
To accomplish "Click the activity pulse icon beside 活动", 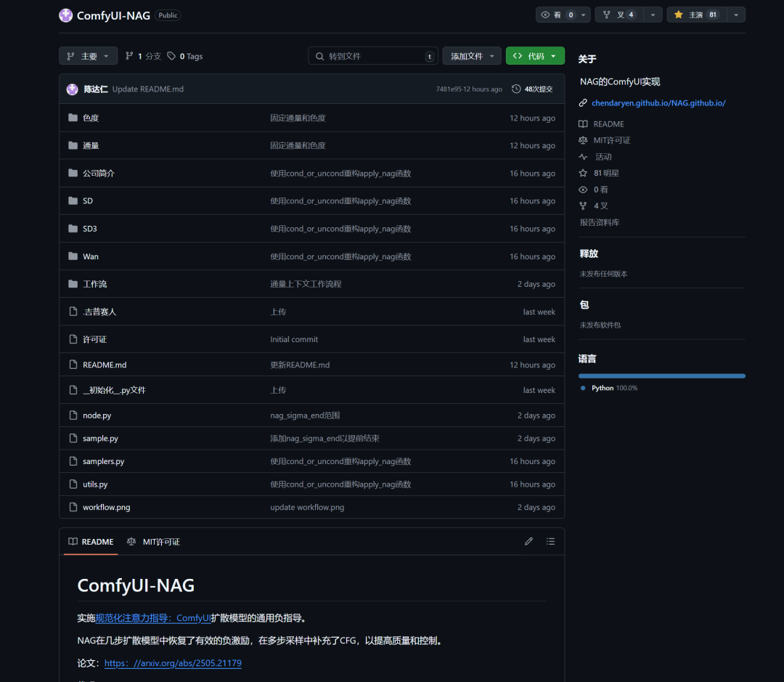I will pos(583,157).
